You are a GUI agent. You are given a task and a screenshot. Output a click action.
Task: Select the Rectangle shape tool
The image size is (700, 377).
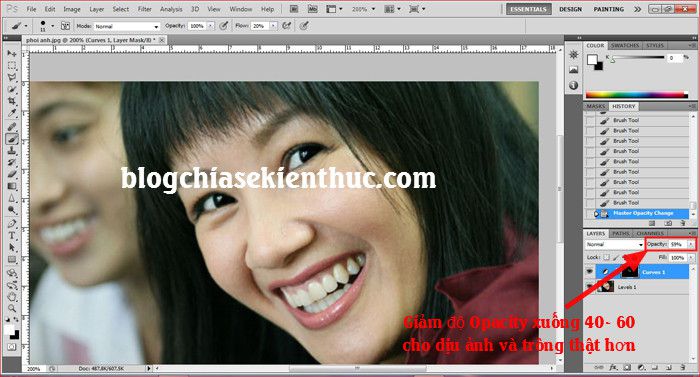(x=12, y=260)
